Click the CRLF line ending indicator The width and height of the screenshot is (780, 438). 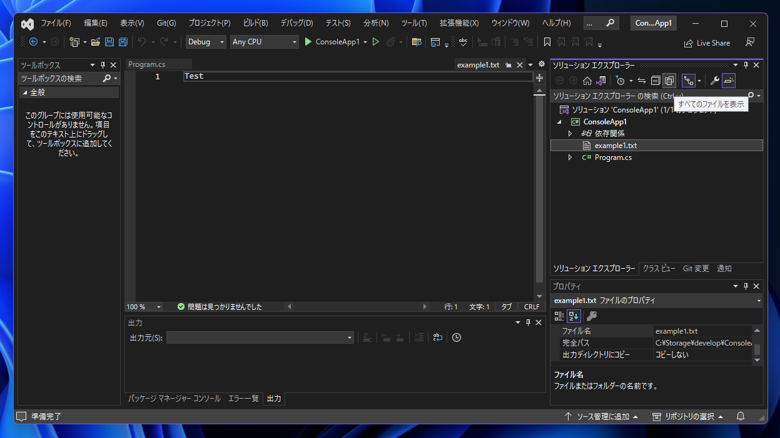point(531,307)
